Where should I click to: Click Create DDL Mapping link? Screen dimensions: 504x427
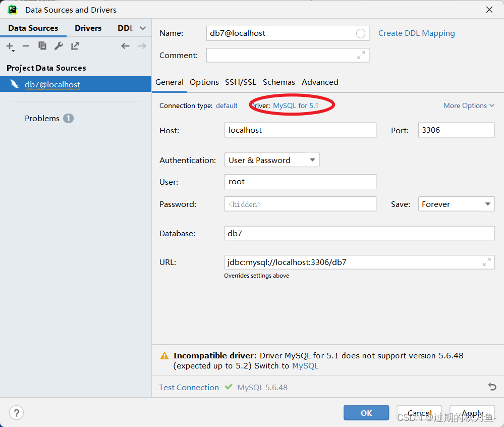tap(417, 33)
